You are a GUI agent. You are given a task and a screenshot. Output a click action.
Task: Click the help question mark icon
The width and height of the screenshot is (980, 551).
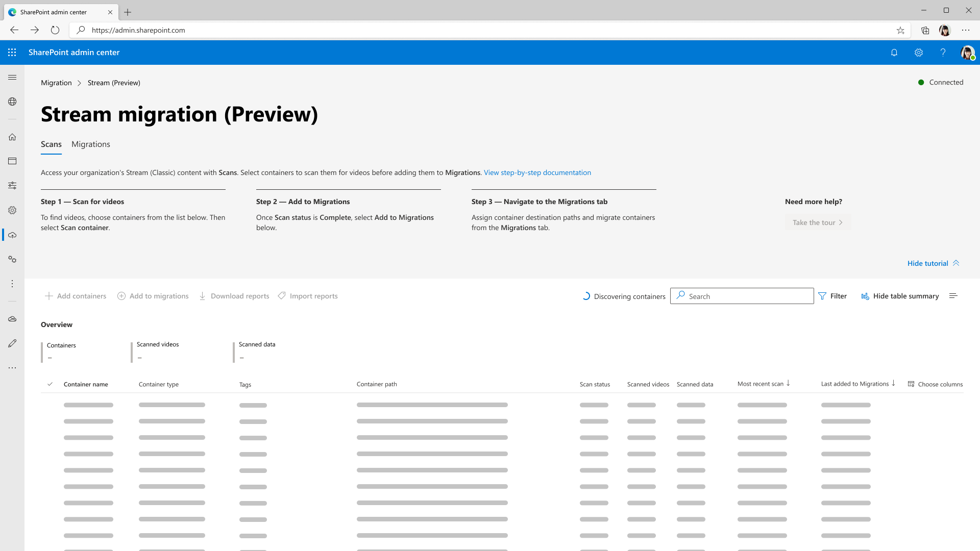coord(943,52)
